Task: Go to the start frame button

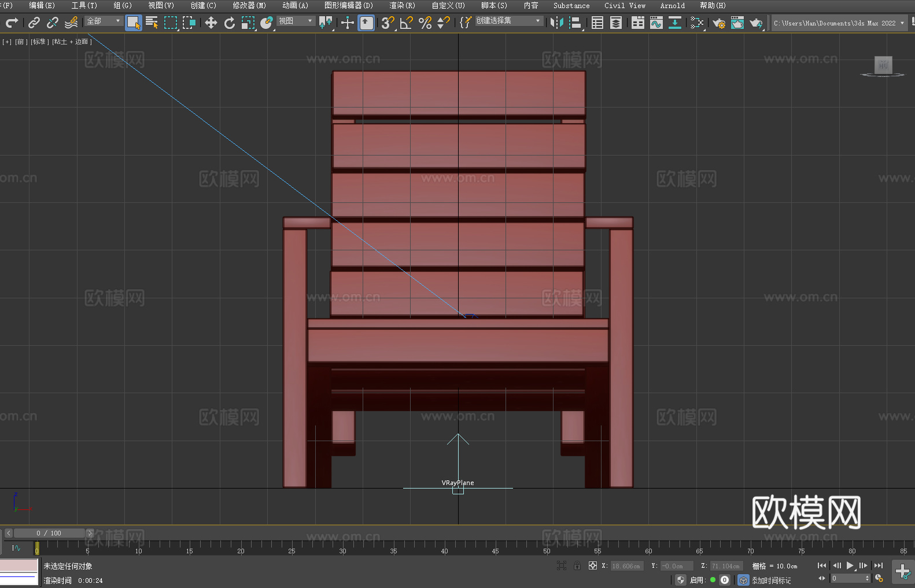Action: click(822, 565)
